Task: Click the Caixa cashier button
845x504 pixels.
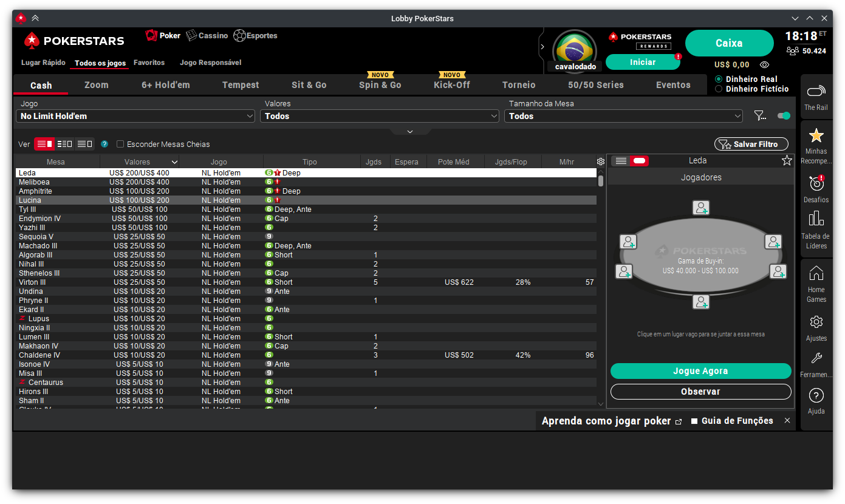Action: point(729,43)
